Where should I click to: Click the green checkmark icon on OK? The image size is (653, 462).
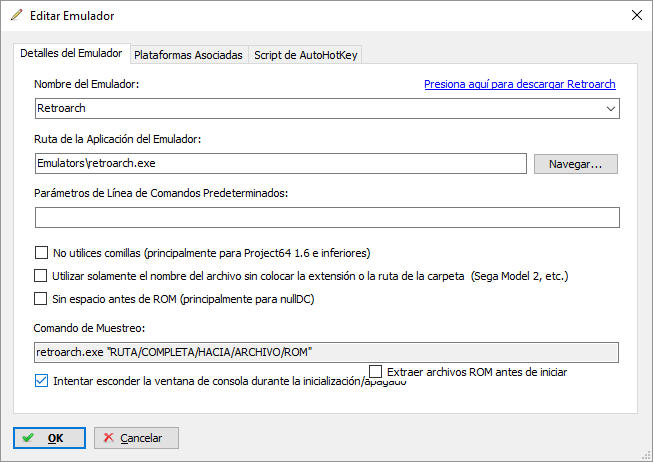(x=28, y=438)
